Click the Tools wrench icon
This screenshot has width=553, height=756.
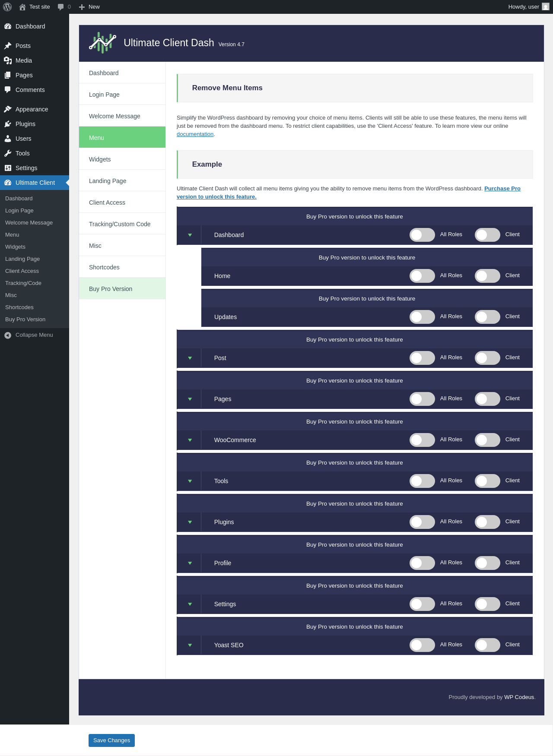point(8,153)
